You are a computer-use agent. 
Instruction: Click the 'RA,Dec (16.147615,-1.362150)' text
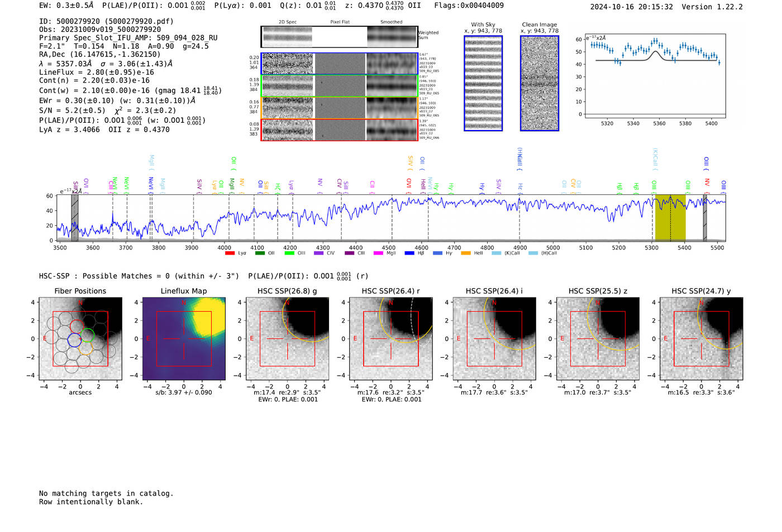[99, 54]
